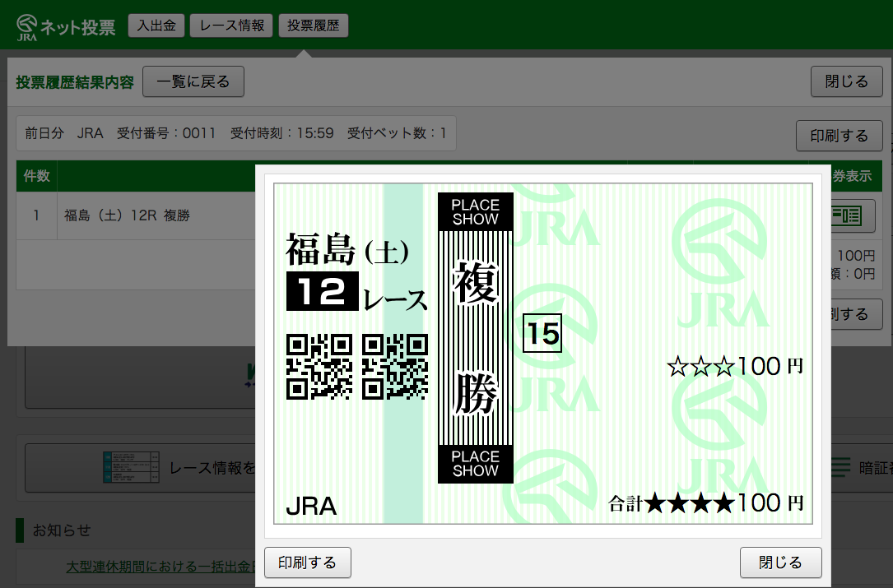The width and height of the screenshot is (893, 588).
Task: Click the JRA text at ticket bottom
Action: (311, 506)
